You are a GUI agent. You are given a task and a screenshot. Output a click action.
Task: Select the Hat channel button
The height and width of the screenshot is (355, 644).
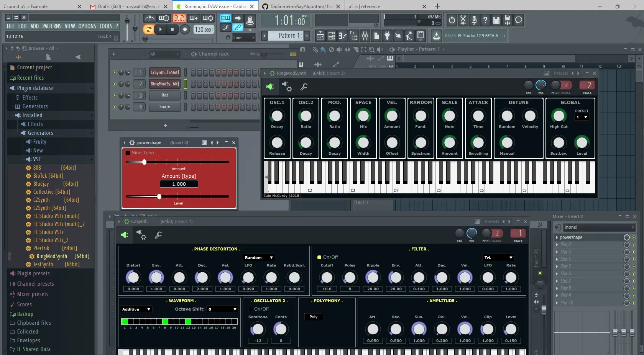165,95
